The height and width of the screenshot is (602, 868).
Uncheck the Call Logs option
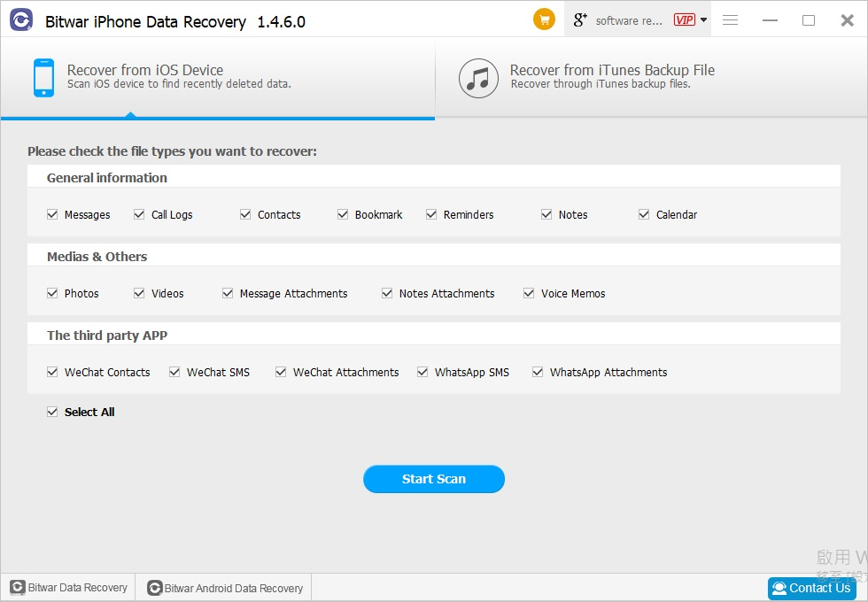(139, 214)
